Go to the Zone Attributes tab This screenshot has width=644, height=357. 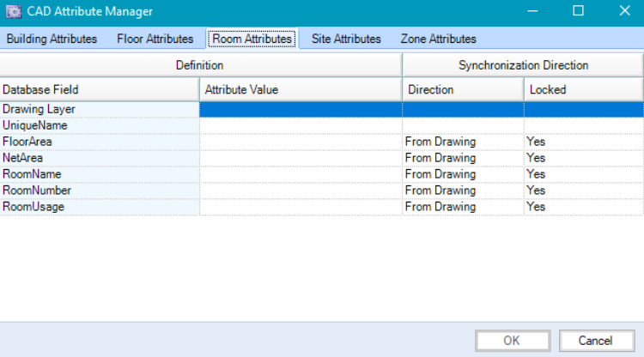pyautogui.click(x=438, y=39)
